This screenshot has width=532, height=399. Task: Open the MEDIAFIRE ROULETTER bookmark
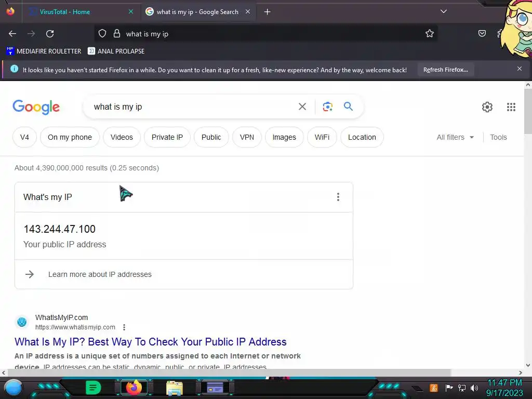coord(44,51)
